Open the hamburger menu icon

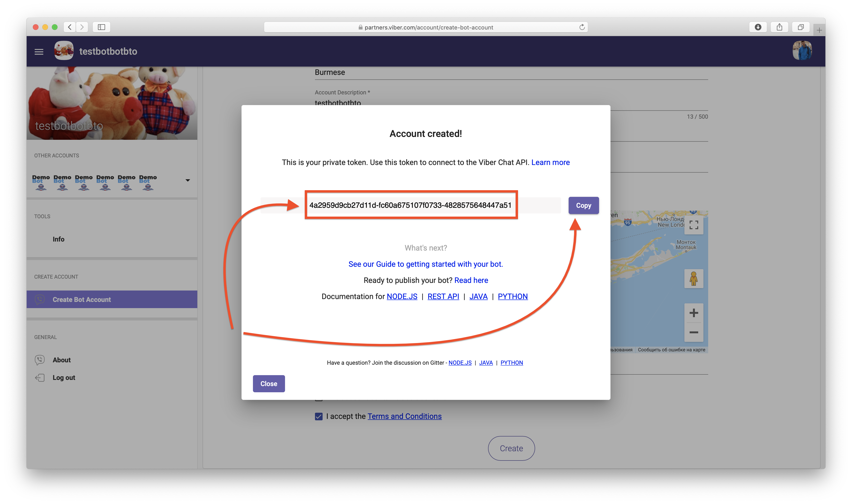39,52
